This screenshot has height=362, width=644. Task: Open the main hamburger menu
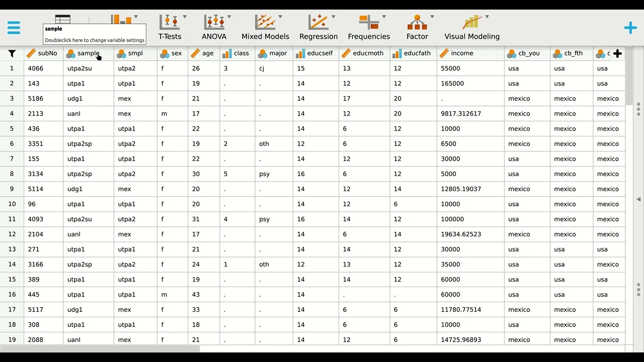click(14, 27)
